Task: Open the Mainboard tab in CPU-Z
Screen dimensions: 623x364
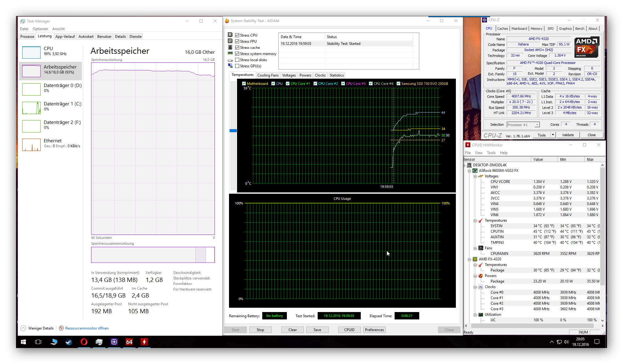Action: click(x=519, y=29)
